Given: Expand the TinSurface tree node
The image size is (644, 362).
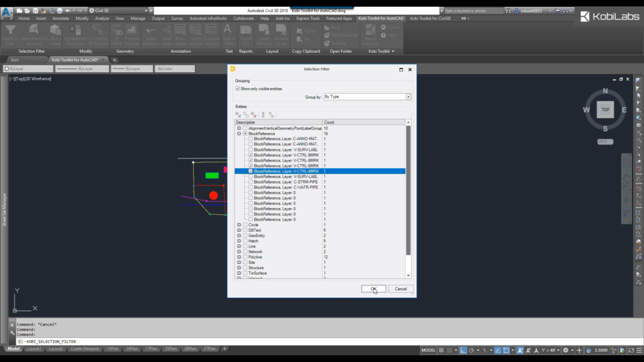Looking at the screenshot, I should click(239, 273).
